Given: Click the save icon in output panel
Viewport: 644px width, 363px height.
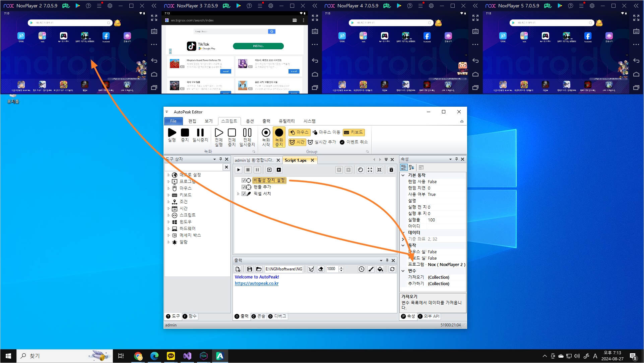Looking at the screenshot, I should 249,269.
